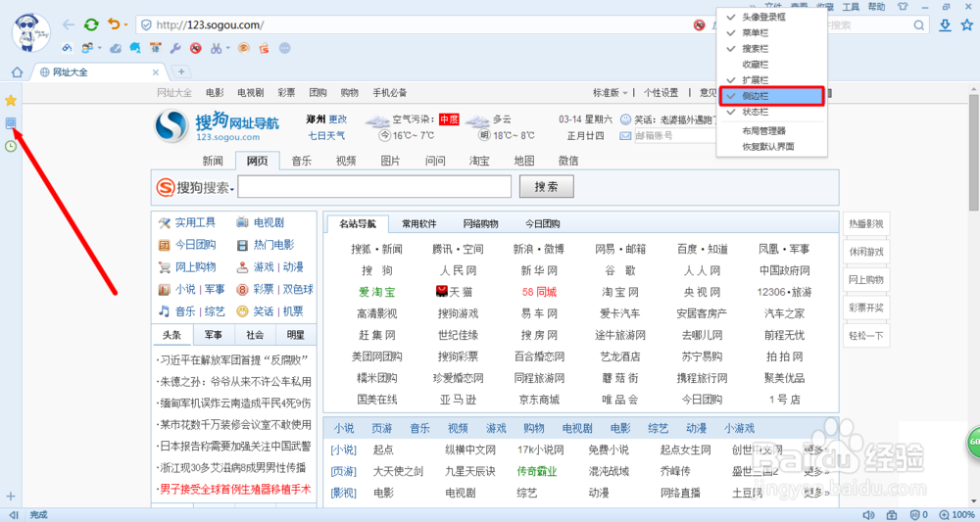The height and width of the screenshot is (522, 980).
Task: Click red ad-block icon in address bar
Action: click(699, 25)
